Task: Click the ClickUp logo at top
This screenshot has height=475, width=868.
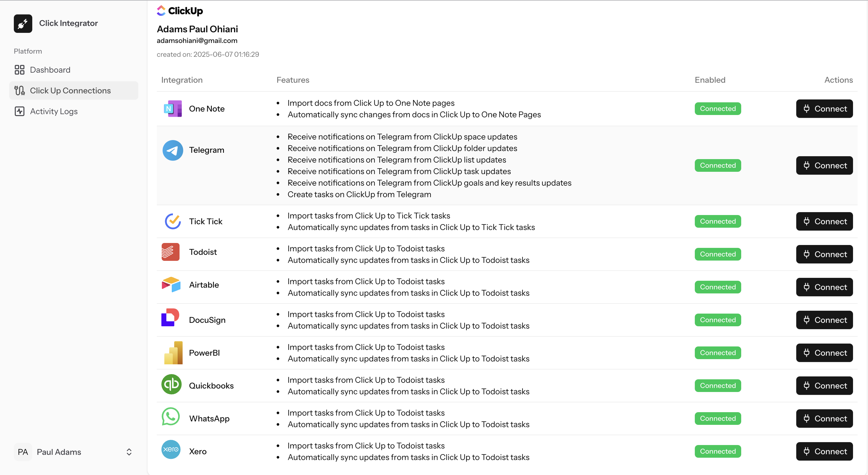Action: (x=180, y=11)
